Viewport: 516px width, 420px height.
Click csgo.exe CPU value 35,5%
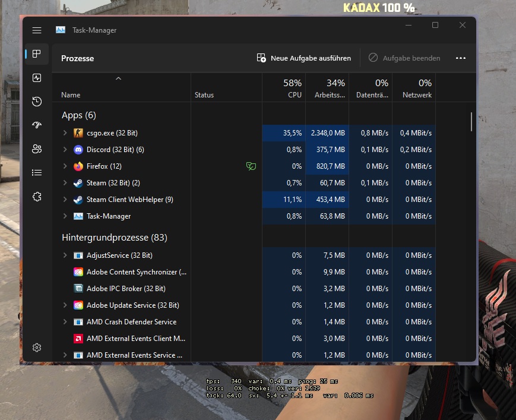pos(293,133)
